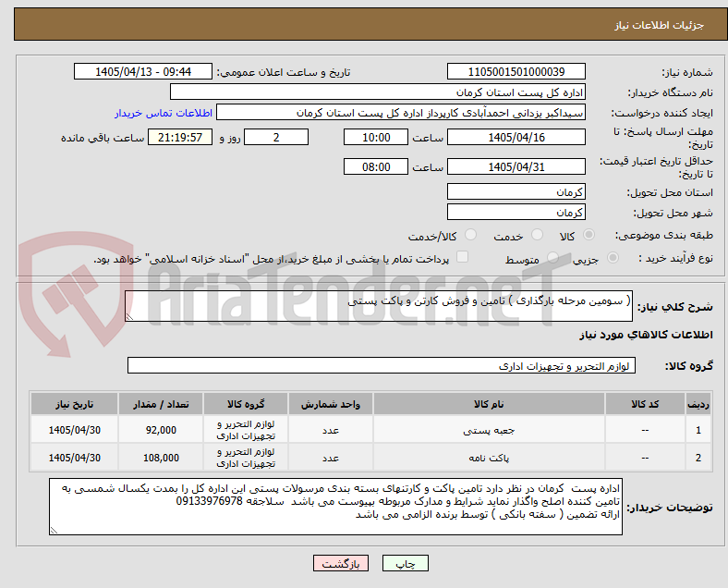Click the request creator field سیداکبر یزدانی

[x=401, y=113]
